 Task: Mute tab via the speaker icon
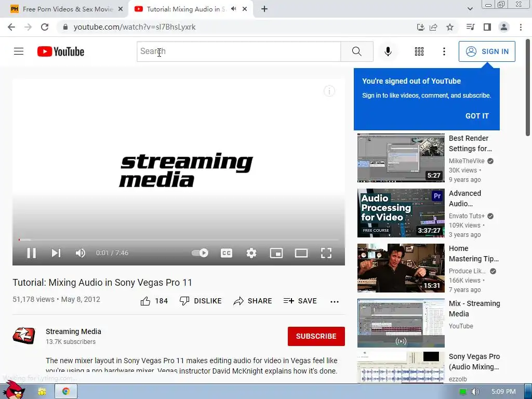pos(233,9)
